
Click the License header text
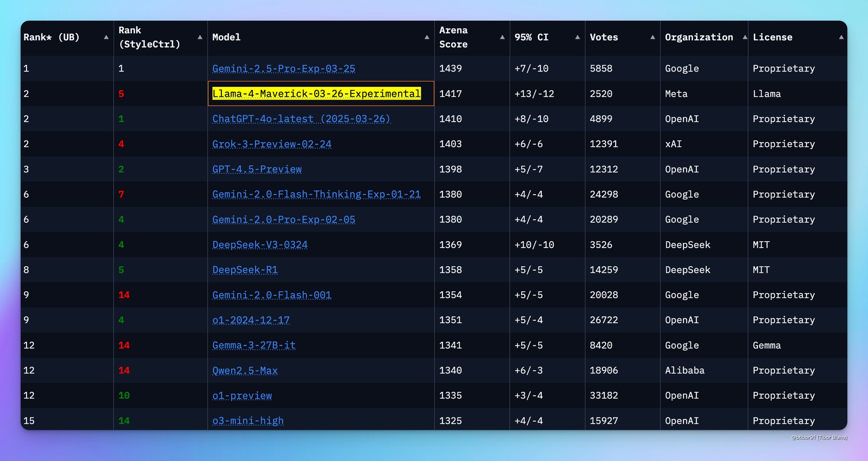pos(772,37)
